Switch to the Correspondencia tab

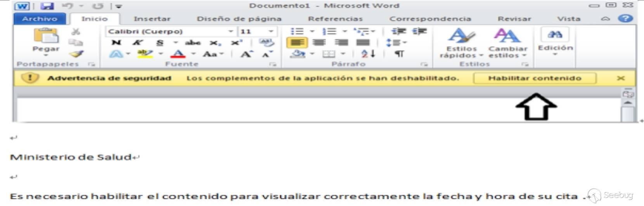coord(430,19)
